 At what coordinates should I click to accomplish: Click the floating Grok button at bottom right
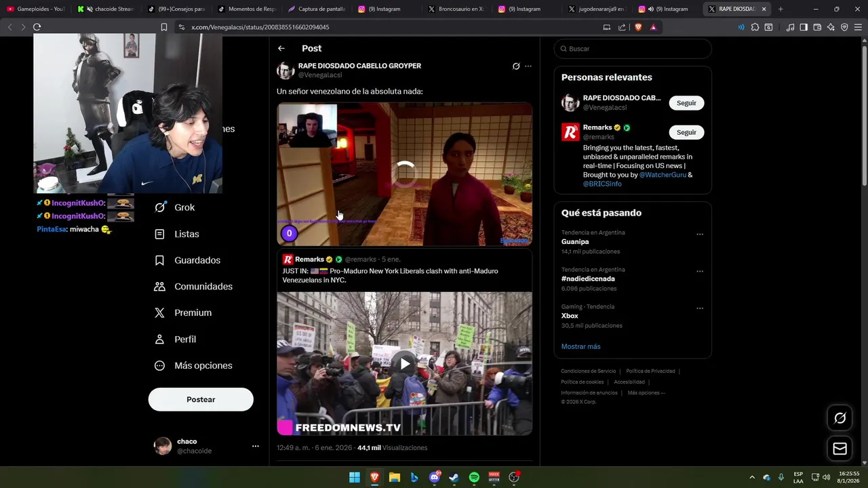(840, 418)
